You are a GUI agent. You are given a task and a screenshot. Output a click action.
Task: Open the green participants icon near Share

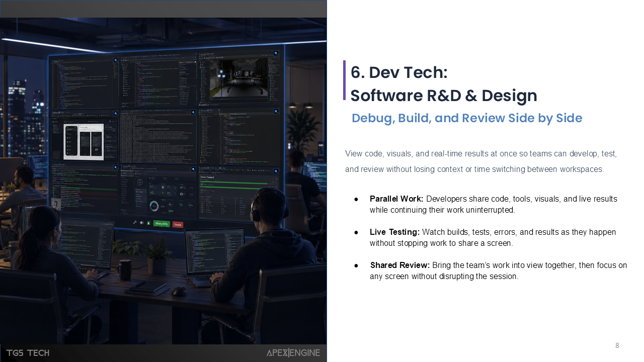click(148, 223)
